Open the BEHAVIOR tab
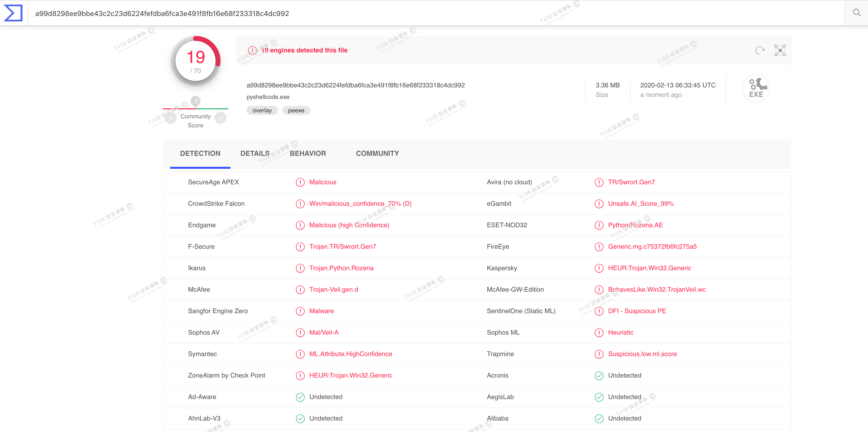Image resolution: width=868 pixels, height=432 pixels. 308,153
